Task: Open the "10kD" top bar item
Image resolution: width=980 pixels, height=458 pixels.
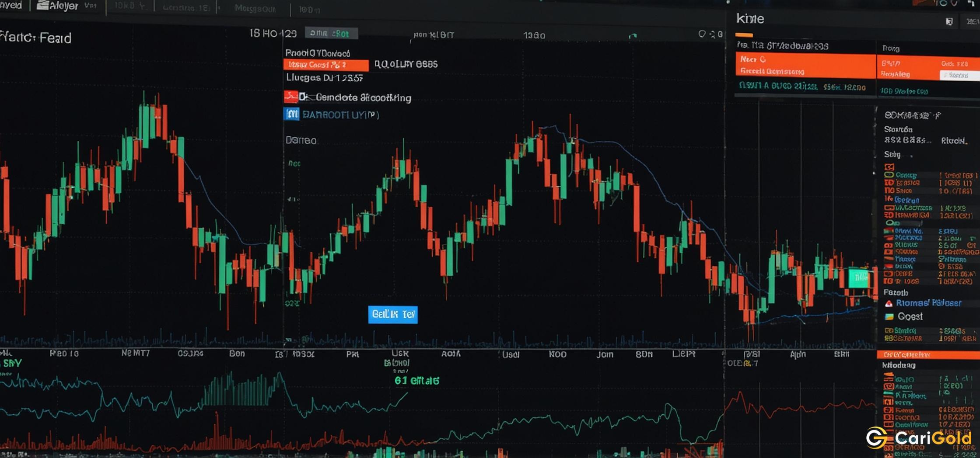Action: pos(129,7)
